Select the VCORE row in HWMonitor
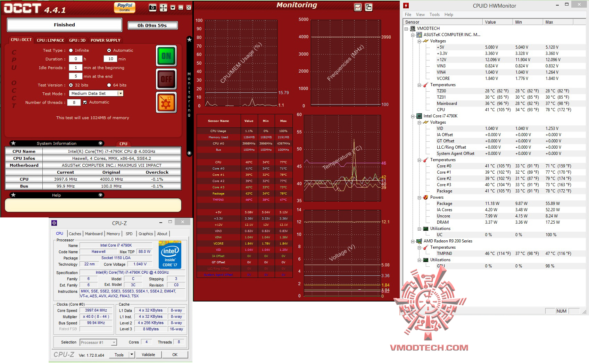The height and width of the screenshot is (364, 589). tap(494, 78)
